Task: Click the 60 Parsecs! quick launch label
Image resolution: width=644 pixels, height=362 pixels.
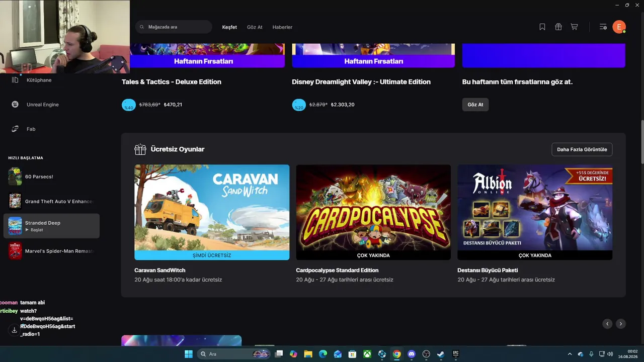Action: (39, 176)
